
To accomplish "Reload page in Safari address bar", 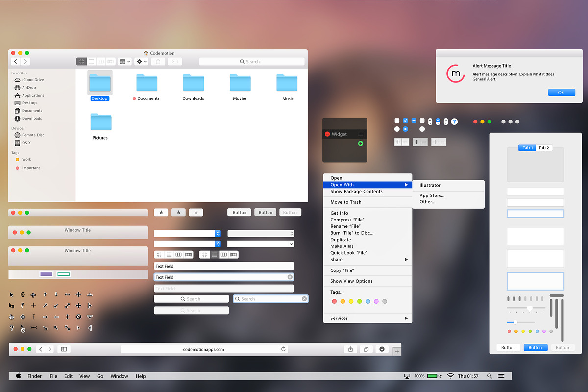I will (283, 349).
